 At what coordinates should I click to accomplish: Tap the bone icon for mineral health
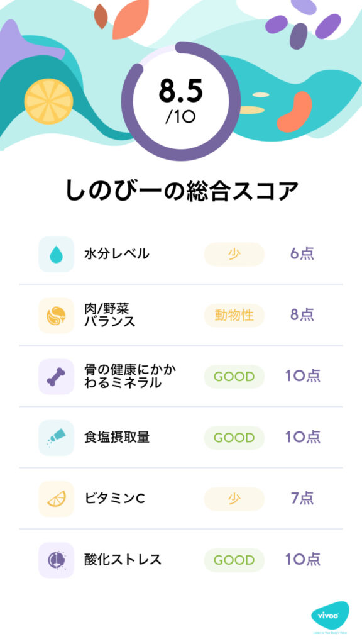click(x=55, y=376)
